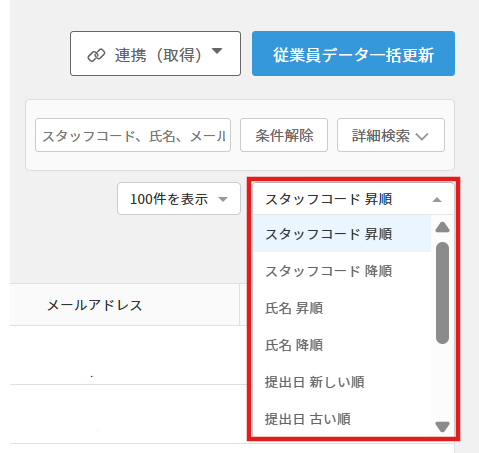Choose 氏名 降順 sort option

point(342,345)
